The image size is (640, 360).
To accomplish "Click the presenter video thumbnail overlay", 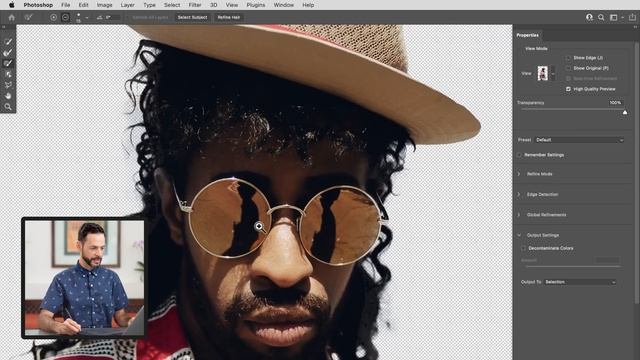I will click(x=84, y=278).
